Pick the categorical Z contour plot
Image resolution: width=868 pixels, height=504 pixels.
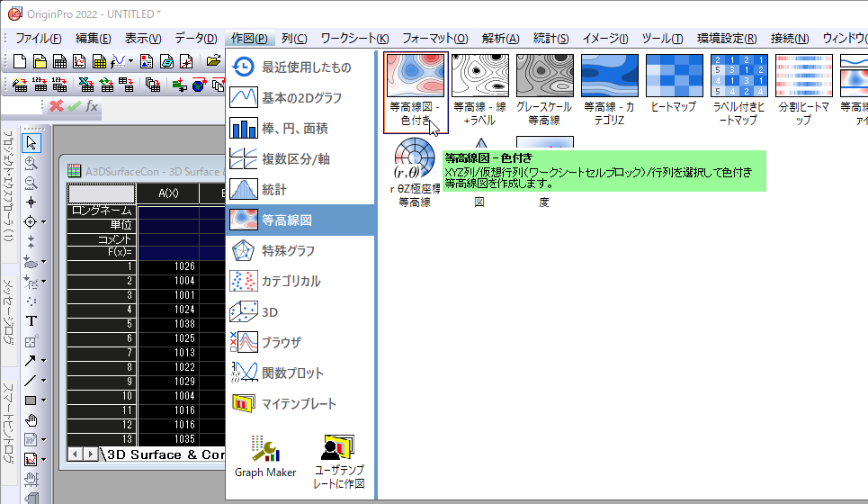[x=610, y=91]
